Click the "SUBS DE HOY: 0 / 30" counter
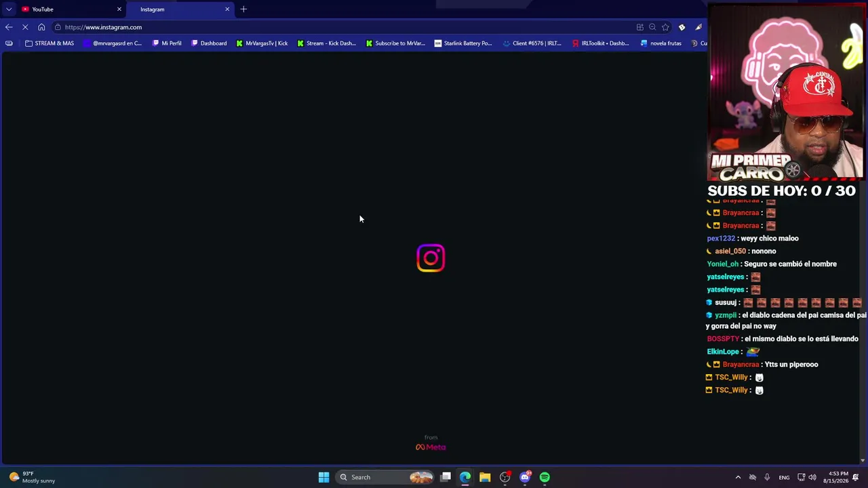 pyautogui.click(x=781, y=191)
